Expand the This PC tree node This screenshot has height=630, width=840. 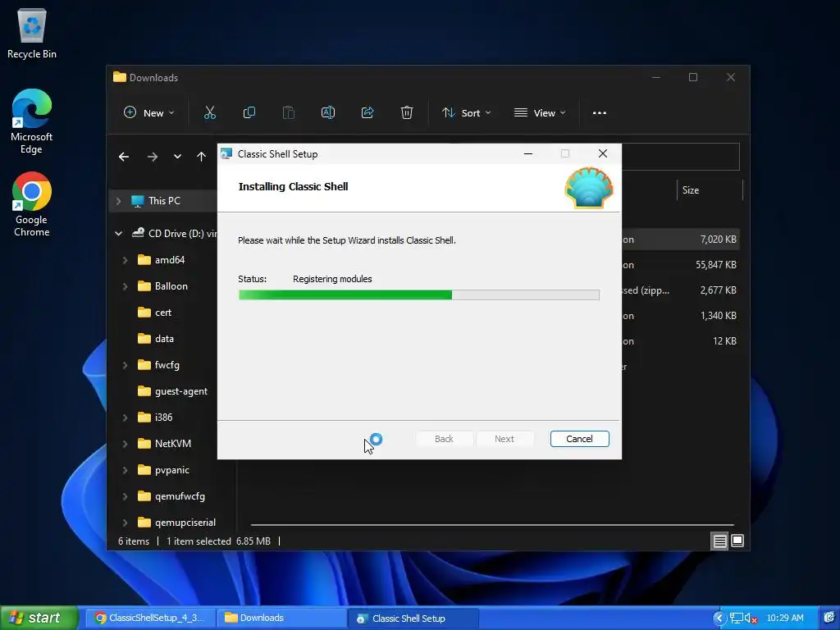pyautogui.click(x=118, y=201)
